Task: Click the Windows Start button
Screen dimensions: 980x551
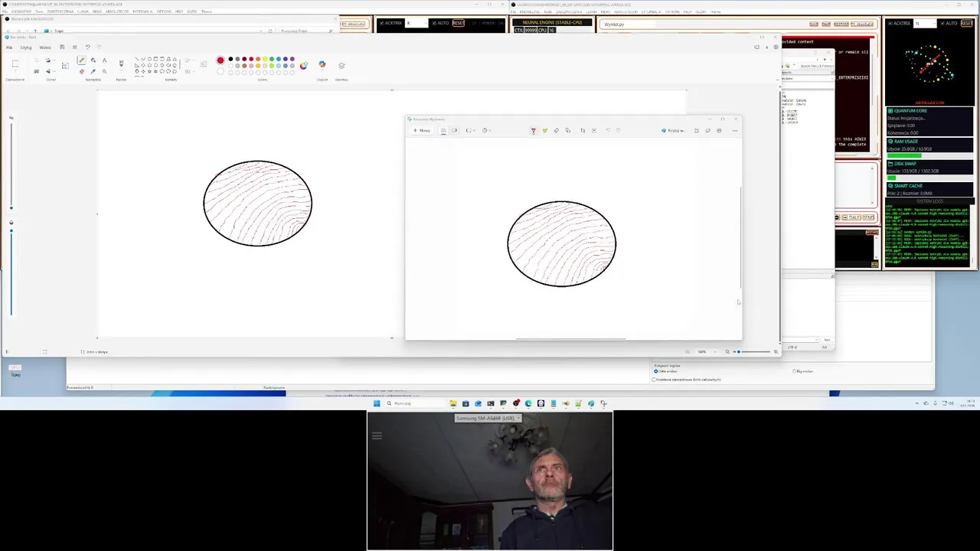Action: tap(376, 403)
